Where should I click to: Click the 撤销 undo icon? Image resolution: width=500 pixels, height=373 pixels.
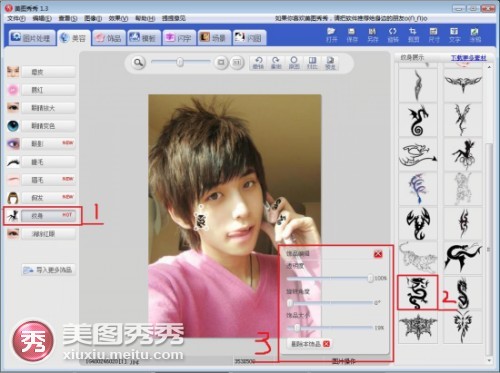pyautogui.click(x=258, y=63)
